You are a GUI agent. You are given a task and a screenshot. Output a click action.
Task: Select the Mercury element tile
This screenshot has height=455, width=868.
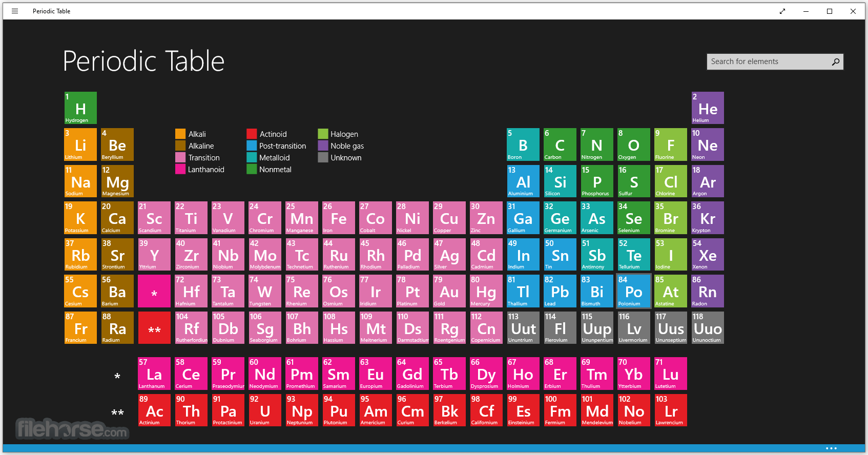(486, 291)
